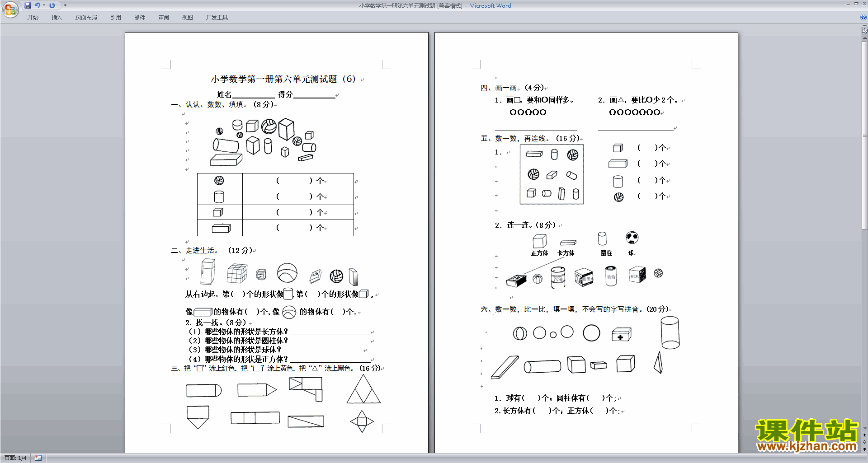
Task: Click question 哪些物体的形状是长方体
Action: [246, 332]
